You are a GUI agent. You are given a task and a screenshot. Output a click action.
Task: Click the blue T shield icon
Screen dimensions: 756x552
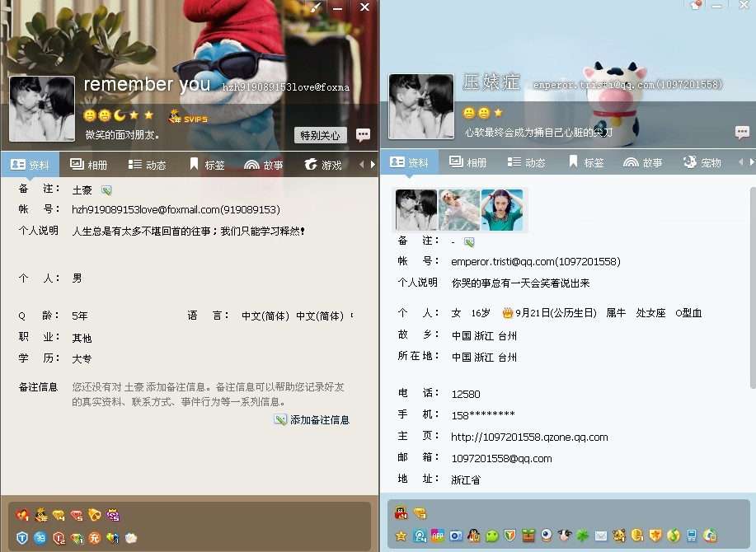(x=22, y=537)
